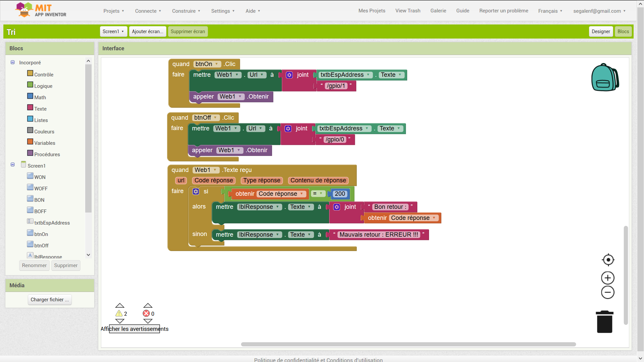Screen dimensions: 644x362
Task: Click the yellow warning triangle icon
Action: click(x=119, y=313)
